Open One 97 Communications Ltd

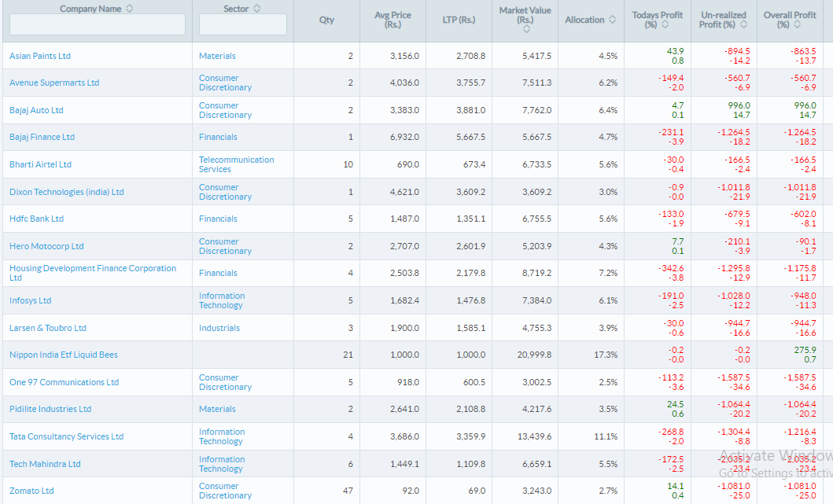(x=62, y=382)
